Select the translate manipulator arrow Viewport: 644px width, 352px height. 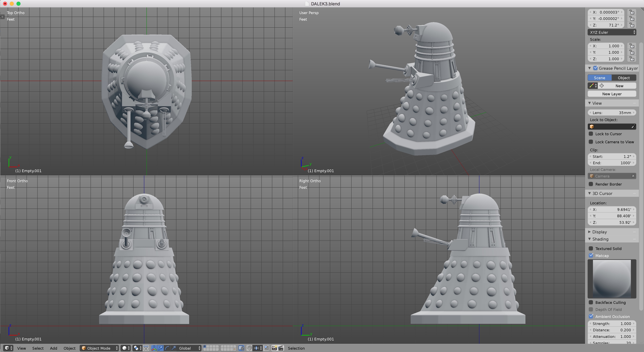click(x=161, y=348)
